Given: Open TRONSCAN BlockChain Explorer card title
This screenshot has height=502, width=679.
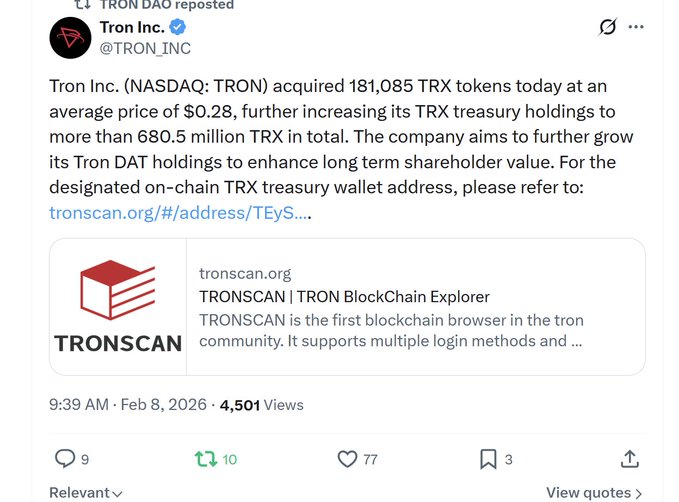Looking at the screenshot, I should (x=344, y=296).
